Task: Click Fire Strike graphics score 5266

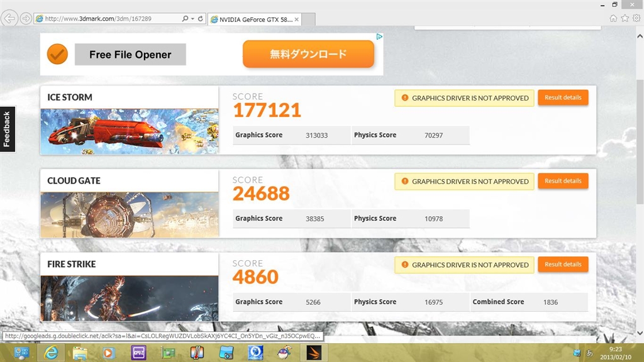Action: [313, 302]
